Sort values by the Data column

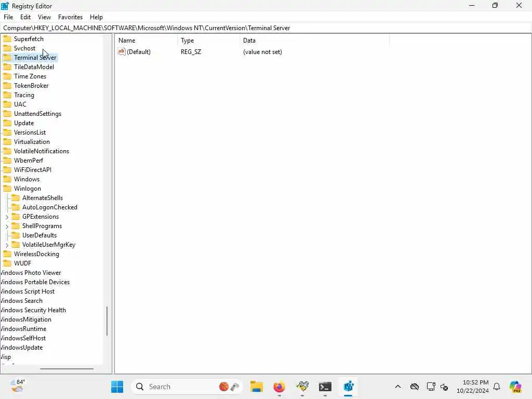[x=315, y=41]
